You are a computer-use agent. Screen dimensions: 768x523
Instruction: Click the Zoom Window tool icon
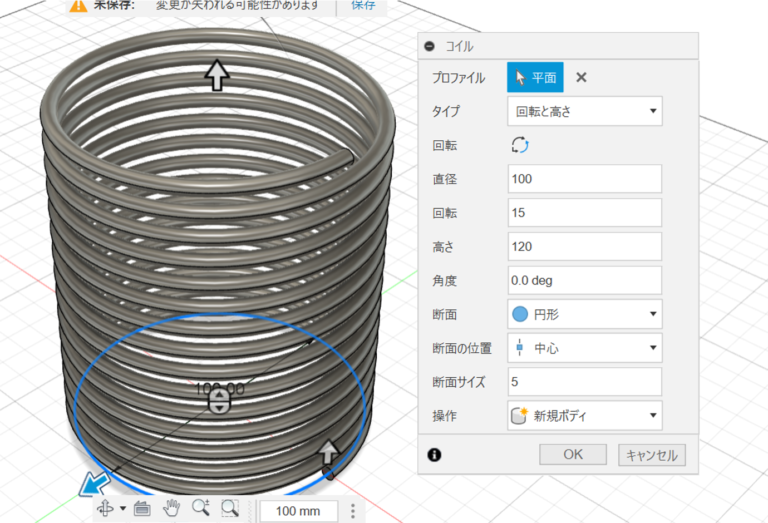point(230,508)
